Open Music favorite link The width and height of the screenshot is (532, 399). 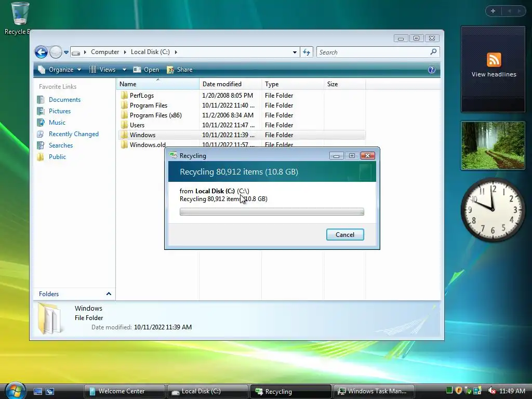57,123
